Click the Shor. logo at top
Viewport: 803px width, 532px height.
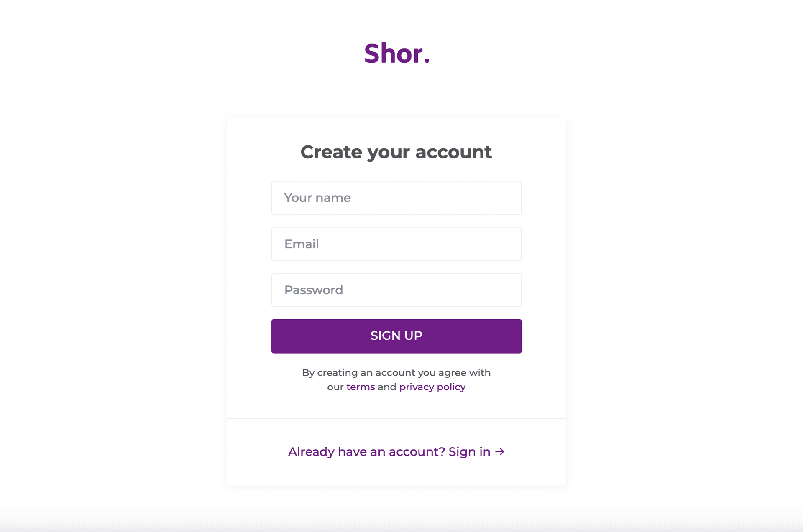(396, 54)
